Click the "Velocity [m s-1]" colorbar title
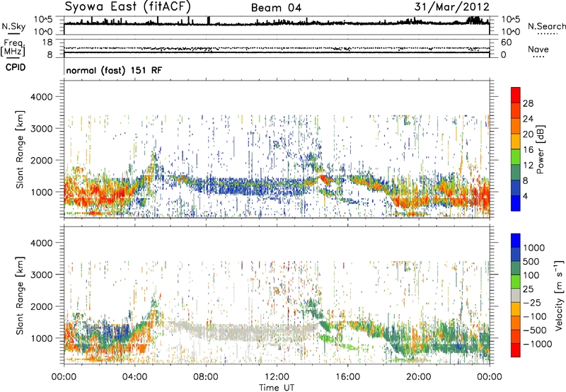Screen dimensions: 566x392 point(559,295)
